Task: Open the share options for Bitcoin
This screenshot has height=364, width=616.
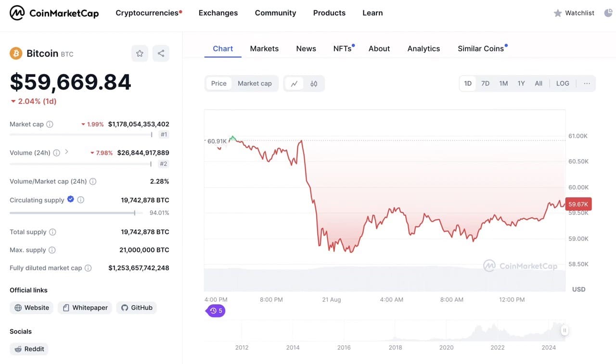Action: point(161,53)
